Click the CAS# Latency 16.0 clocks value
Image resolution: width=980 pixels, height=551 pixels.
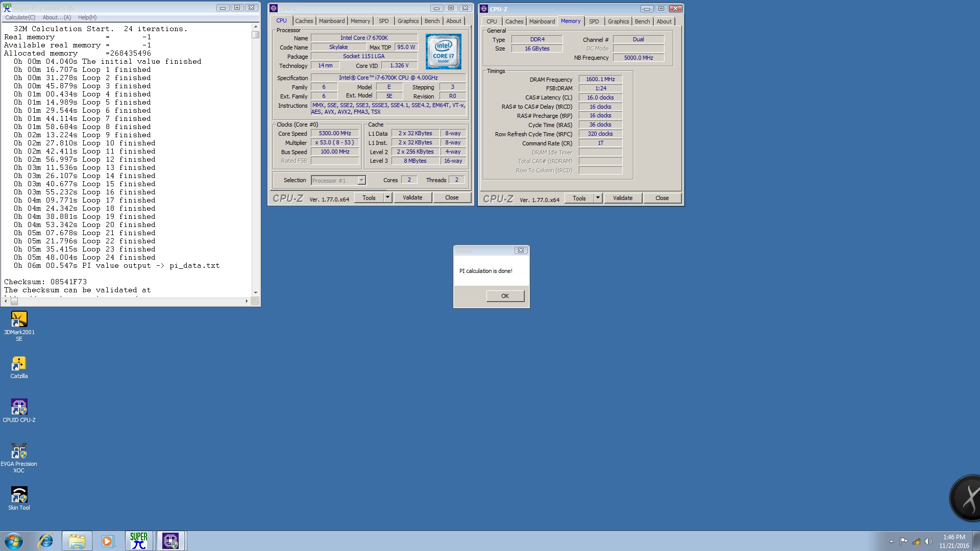coord(600,97)
